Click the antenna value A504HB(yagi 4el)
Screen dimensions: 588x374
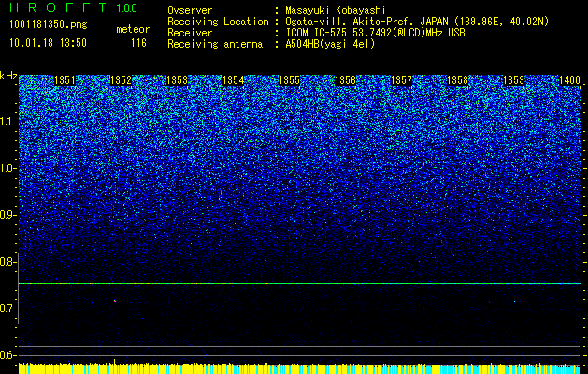click(x=330, y=44)
